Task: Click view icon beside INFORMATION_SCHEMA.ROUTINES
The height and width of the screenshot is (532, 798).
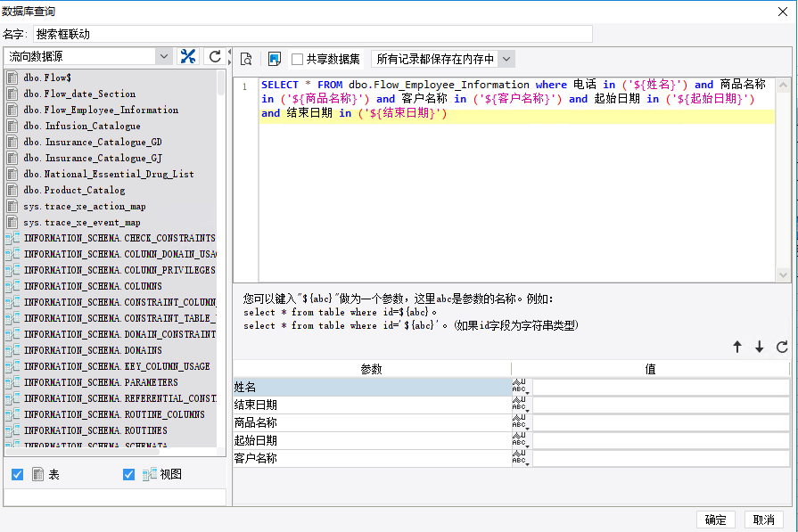Action: tap(12, 430)
